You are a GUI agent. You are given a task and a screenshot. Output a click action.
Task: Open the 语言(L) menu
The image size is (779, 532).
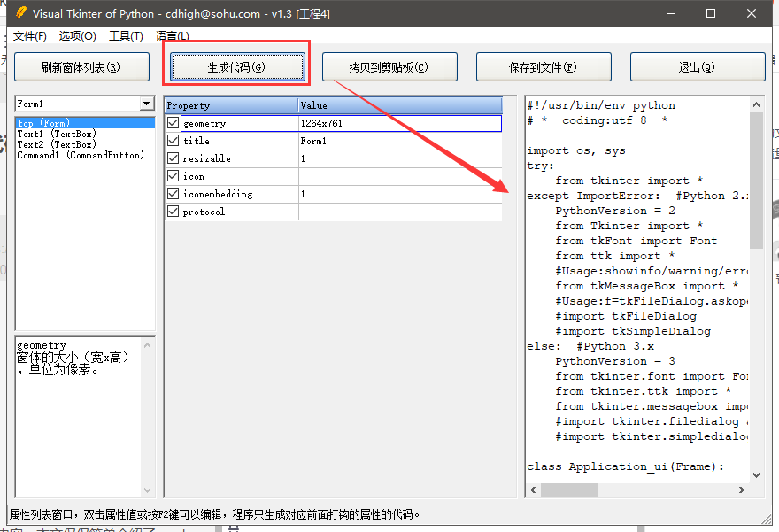tap(172, 36)
